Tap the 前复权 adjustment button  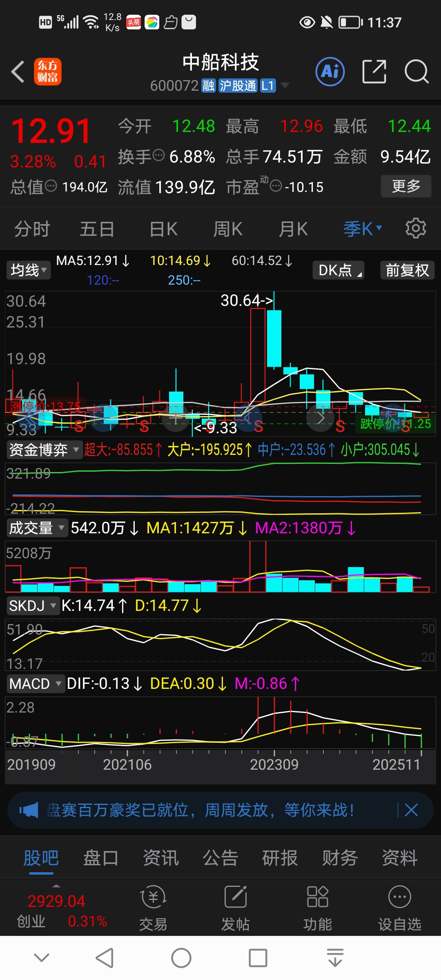point(408,270)
